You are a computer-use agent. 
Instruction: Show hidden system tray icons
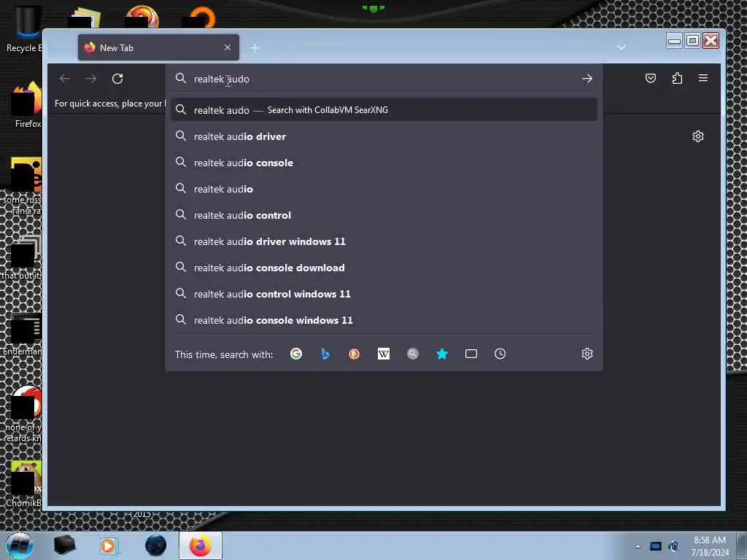click(638, 546)
